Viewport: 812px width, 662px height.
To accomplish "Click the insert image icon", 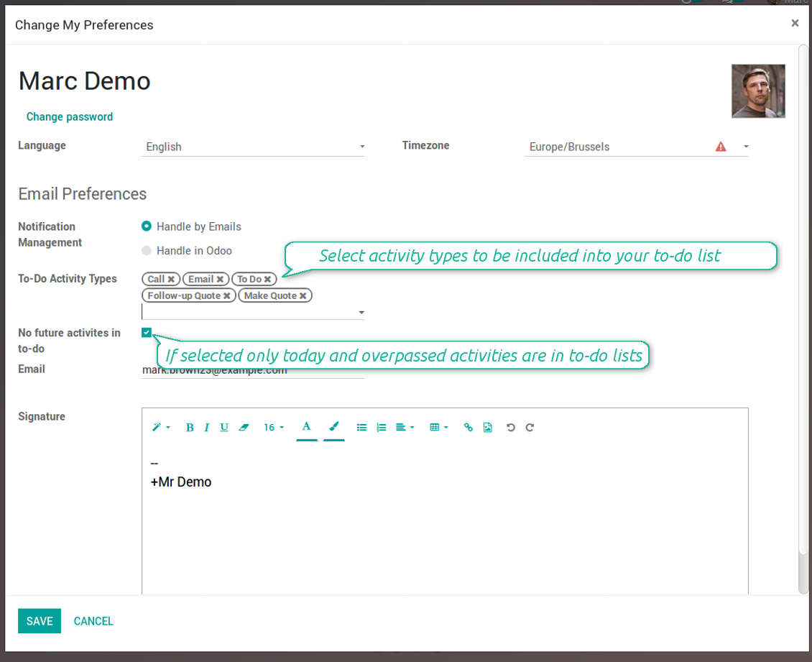I will point(488,428).
